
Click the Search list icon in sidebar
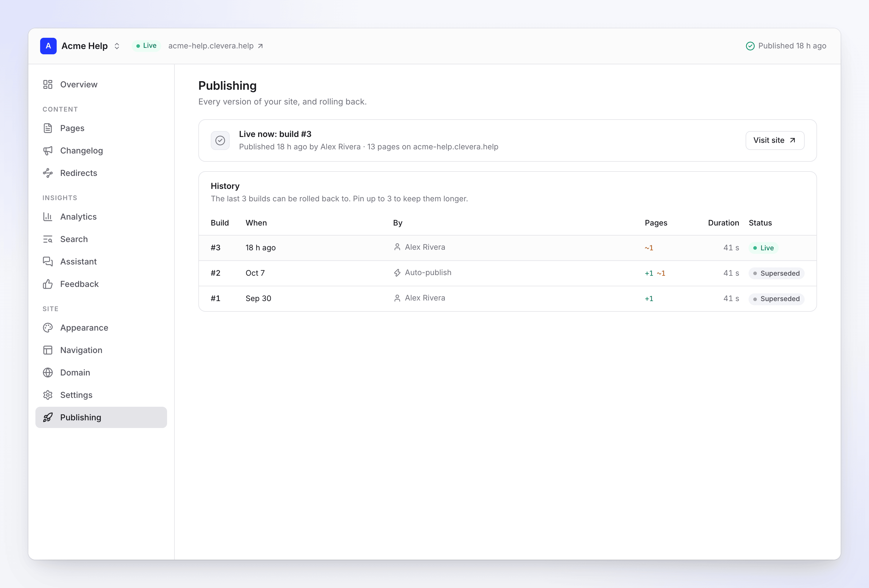[48, 239]
